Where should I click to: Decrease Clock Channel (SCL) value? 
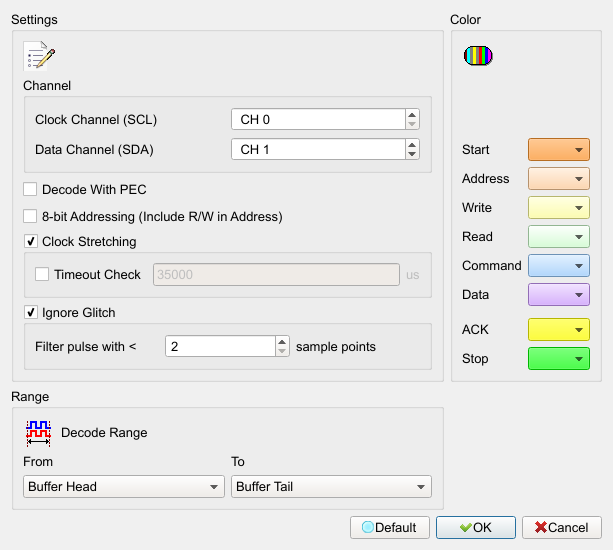pyautogui.click(x=412, y=124)
